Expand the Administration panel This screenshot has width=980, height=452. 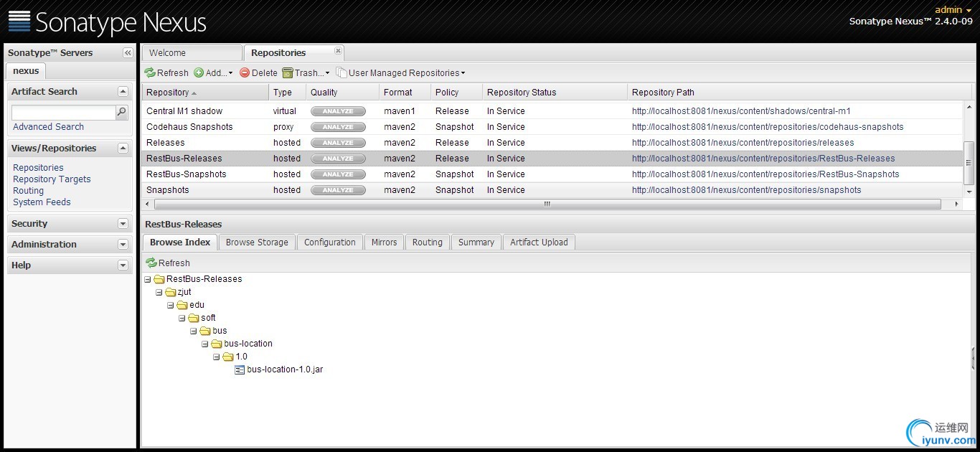click(123, 245)
